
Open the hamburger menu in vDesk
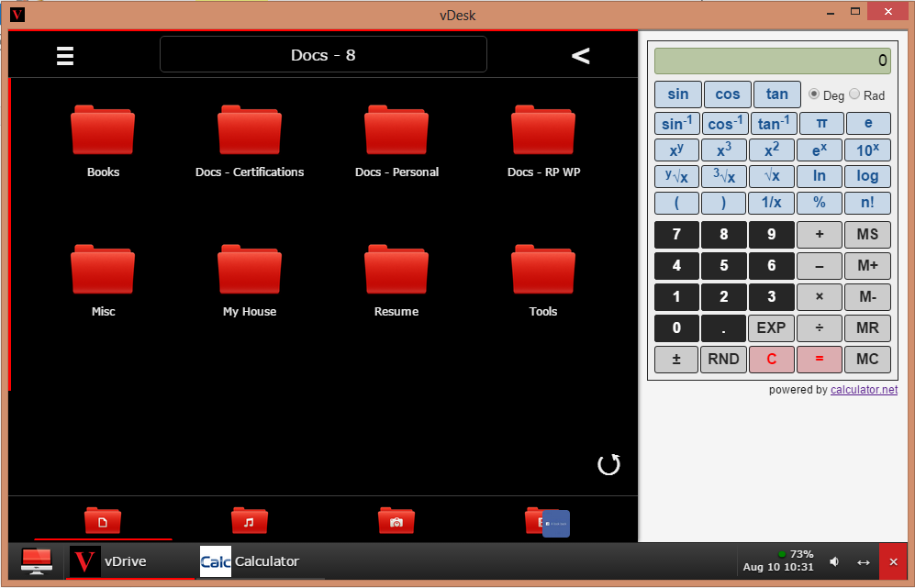(64, 55)
